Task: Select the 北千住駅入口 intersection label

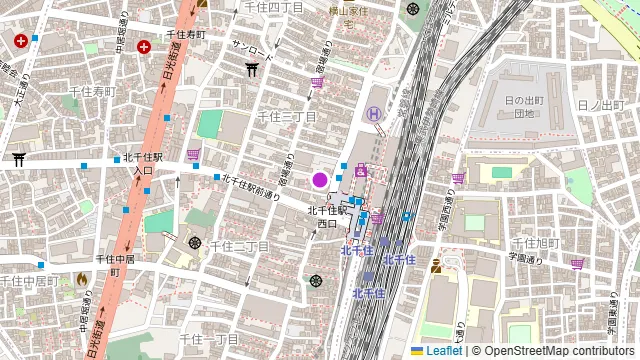Action: [143, 164]
